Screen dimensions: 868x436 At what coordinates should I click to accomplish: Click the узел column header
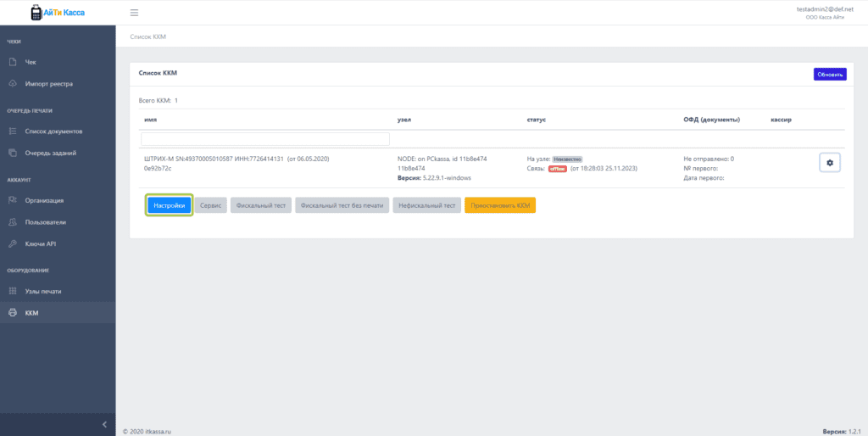point(404,120)
